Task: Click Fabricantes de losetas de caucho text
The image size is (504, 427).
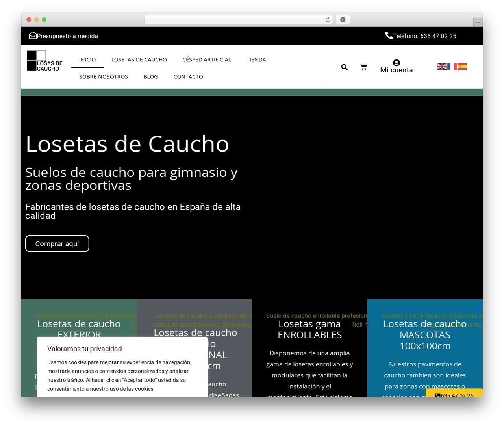Action: [x=133, y=211]
